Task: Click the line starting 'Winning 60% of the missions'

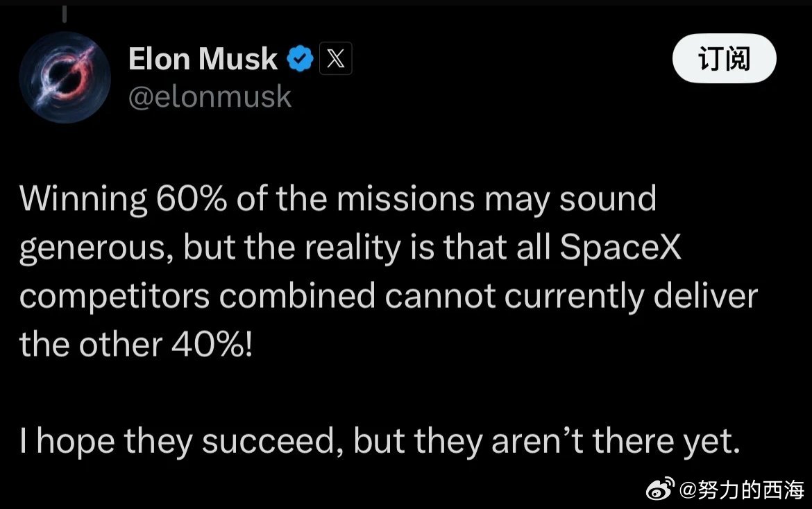Action: tap(338, 200)
